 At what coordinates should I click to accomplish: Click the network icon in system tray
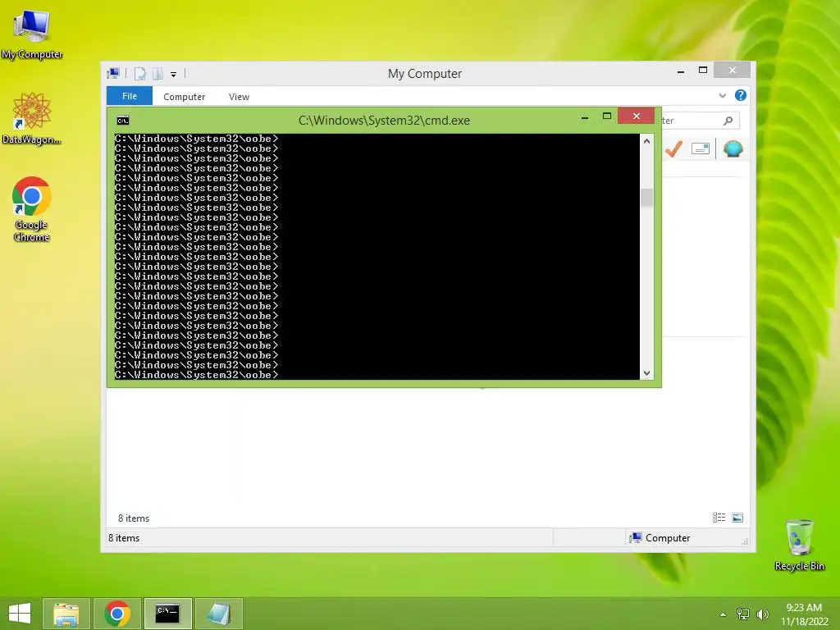[x=743, y=614]
